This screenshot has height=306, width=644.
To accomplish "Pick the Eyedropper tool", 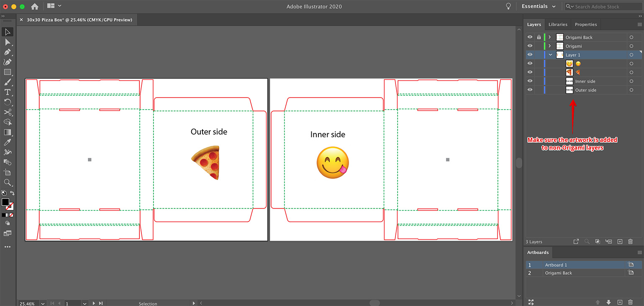I will (x=8, y=142).
